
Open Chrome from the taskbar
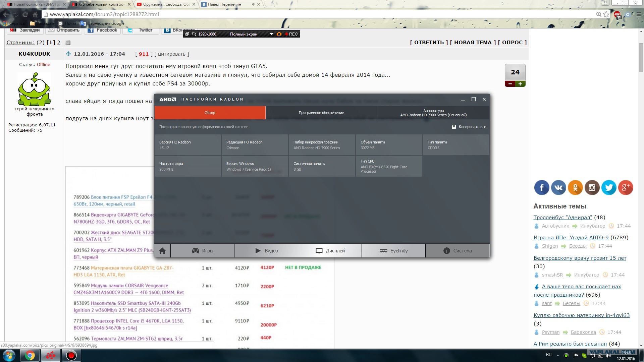pos(30,355)
